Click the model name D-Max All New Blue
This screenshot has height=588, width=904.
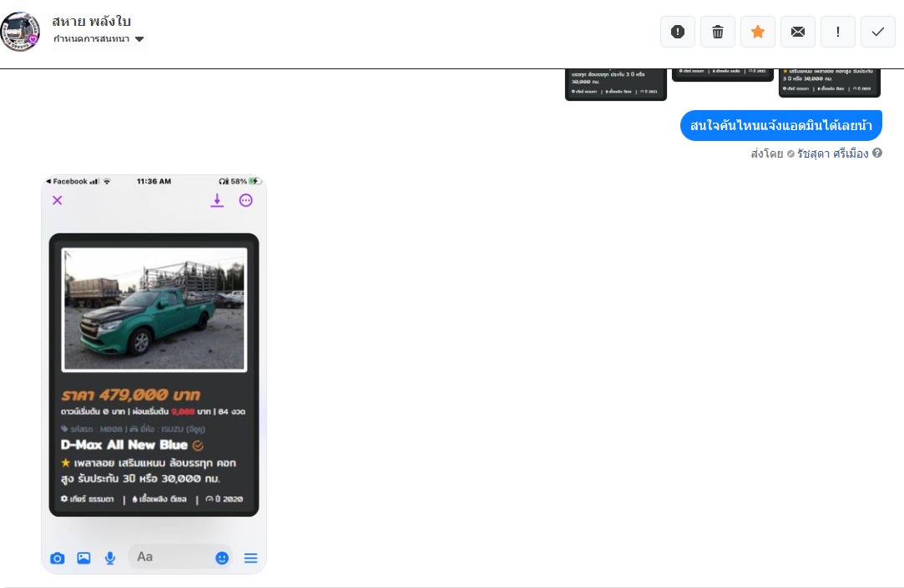124,445
